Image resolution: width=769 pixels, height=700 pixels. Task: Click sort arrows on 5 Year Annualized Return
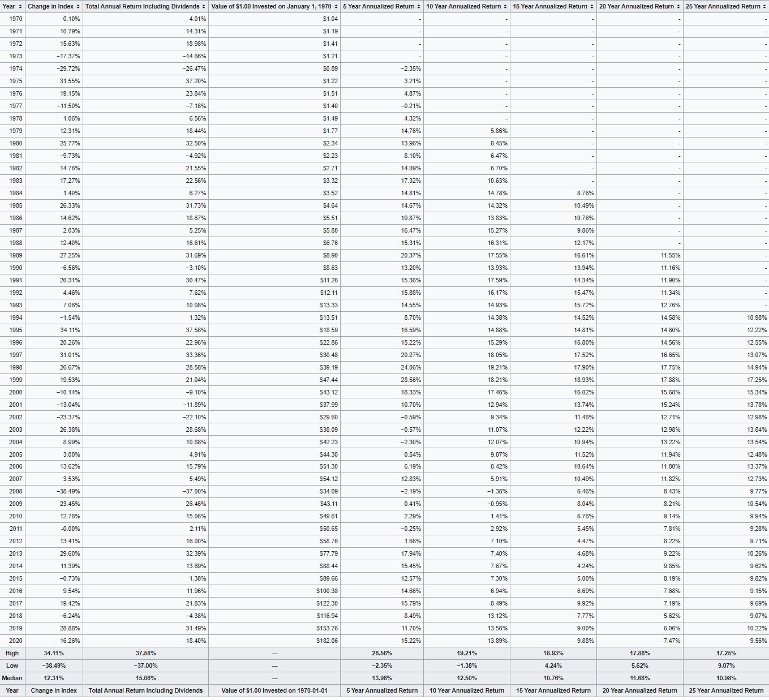(x=419, y=6)
